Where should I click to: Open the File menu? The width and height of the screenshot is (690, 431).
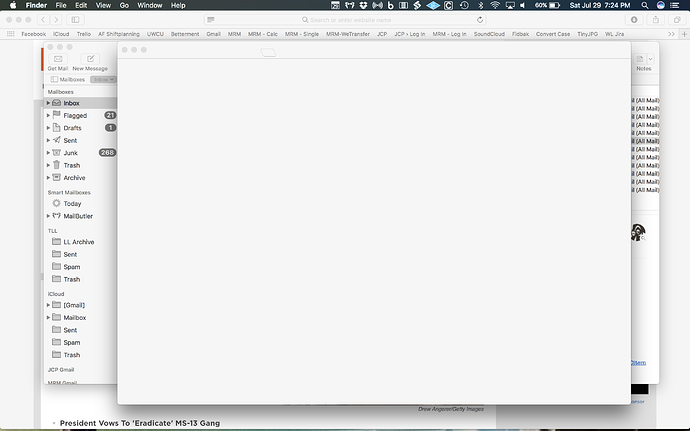[x=61, y=5]
